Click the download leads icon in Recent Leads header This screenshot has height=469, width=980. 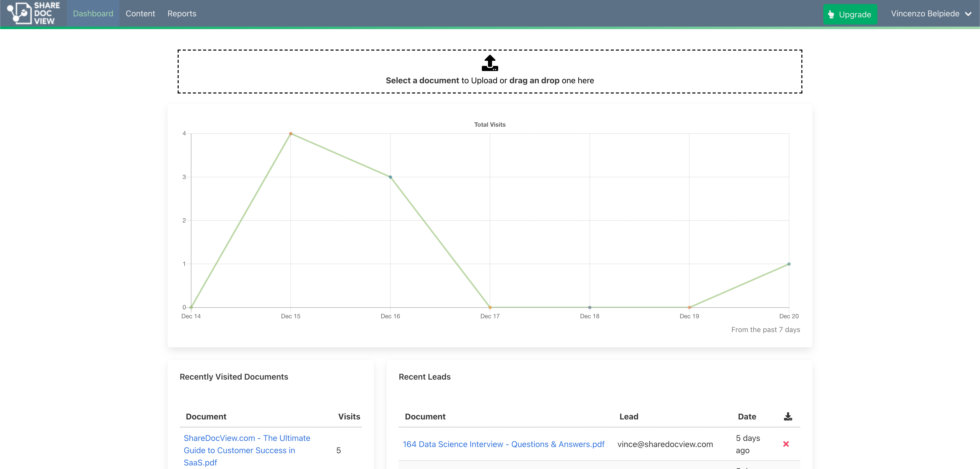tap(788, 416)
